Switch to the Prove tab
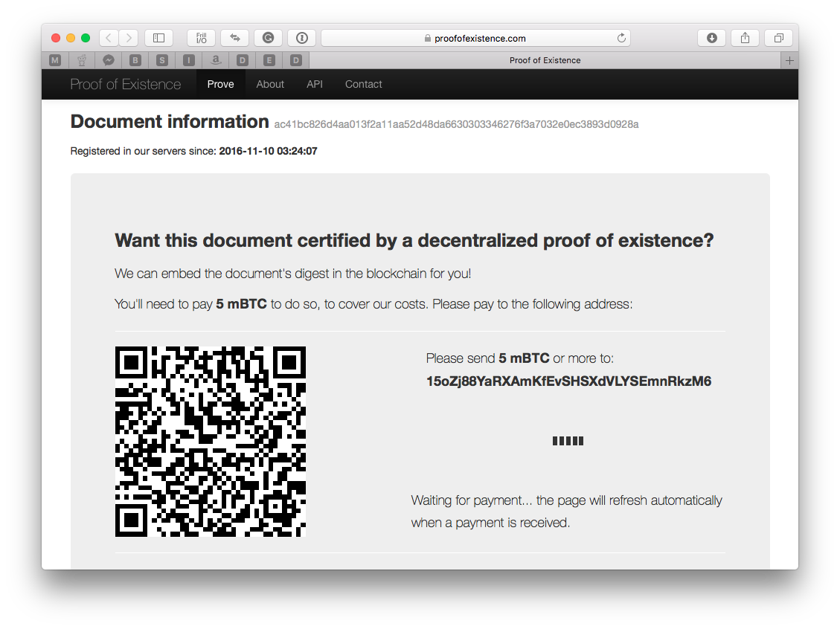 [x=220, y=84]
